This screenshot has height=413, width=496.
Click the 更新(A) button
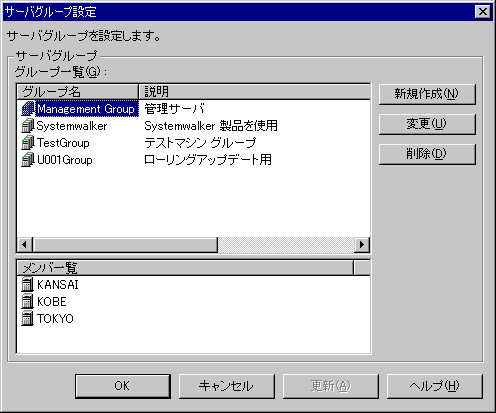pos(331,386)
